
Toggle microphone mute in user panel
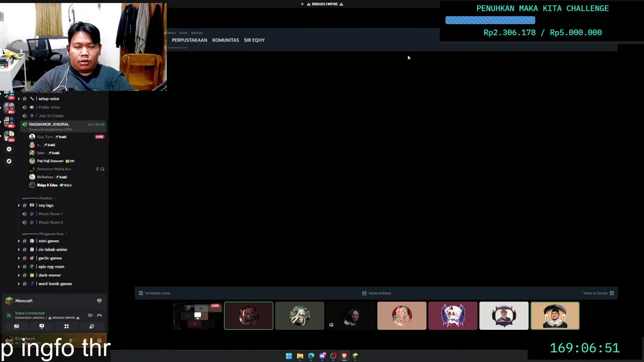click(71, 340)
